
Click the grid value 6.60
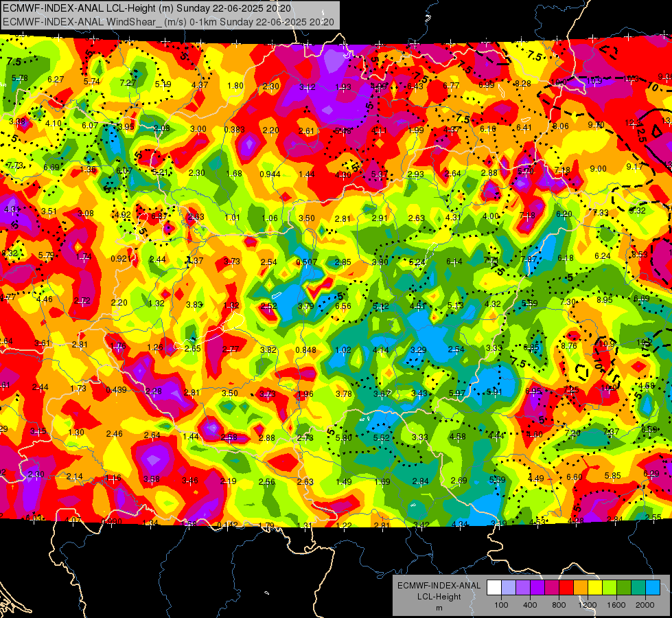[575, 477]
